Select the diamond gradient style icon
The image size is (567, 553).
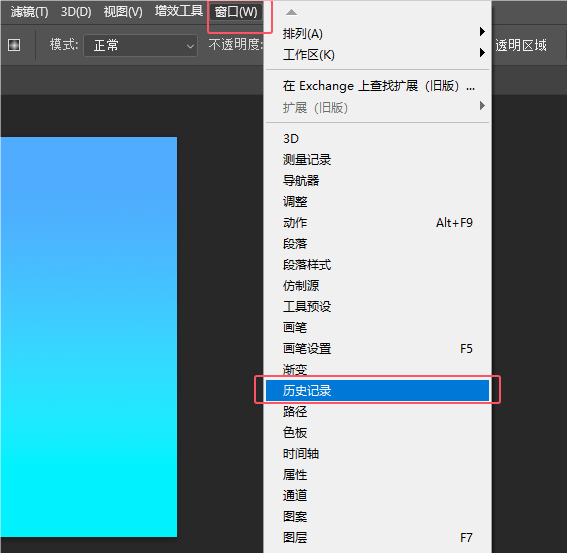14,45
